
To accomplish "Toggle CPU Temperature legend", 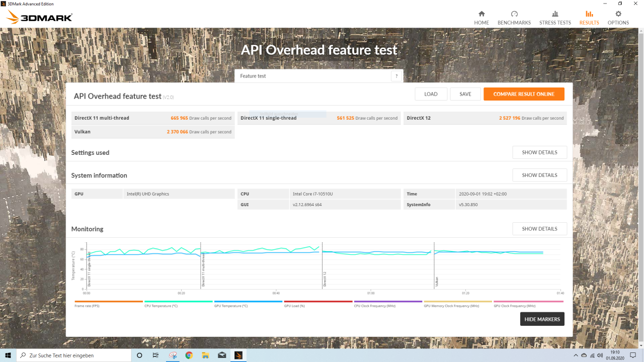I will pos(179,304).
